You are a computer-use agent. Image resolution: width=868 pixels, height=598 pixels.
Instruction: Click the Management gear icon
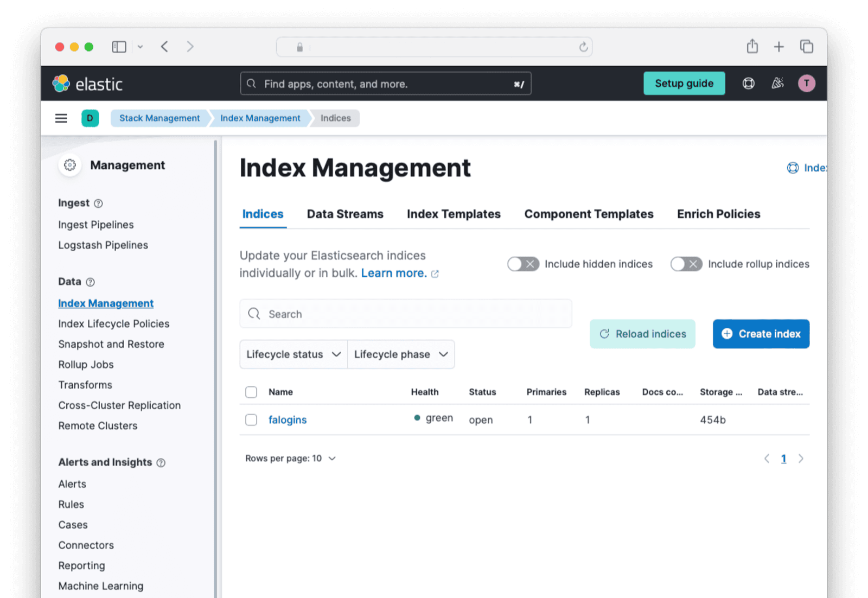coord(70,165)
